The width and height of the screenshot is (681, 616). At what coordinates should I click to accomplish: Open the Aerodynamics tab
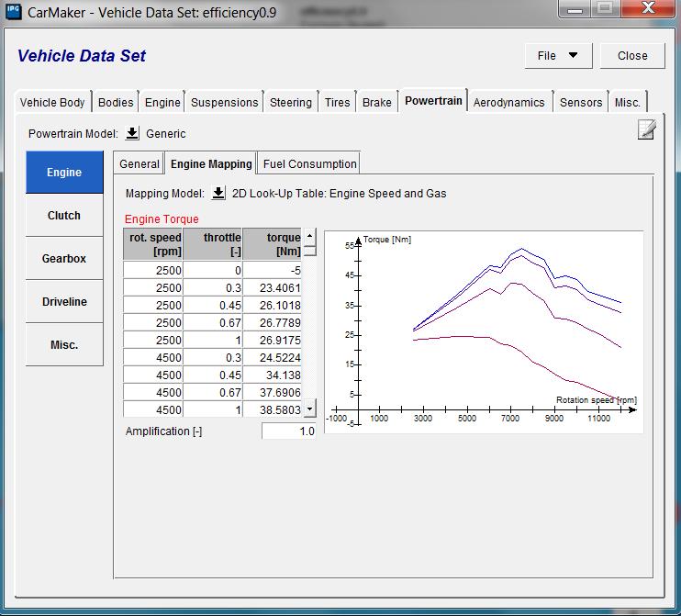pyautogui.click(x=508, y=103)
